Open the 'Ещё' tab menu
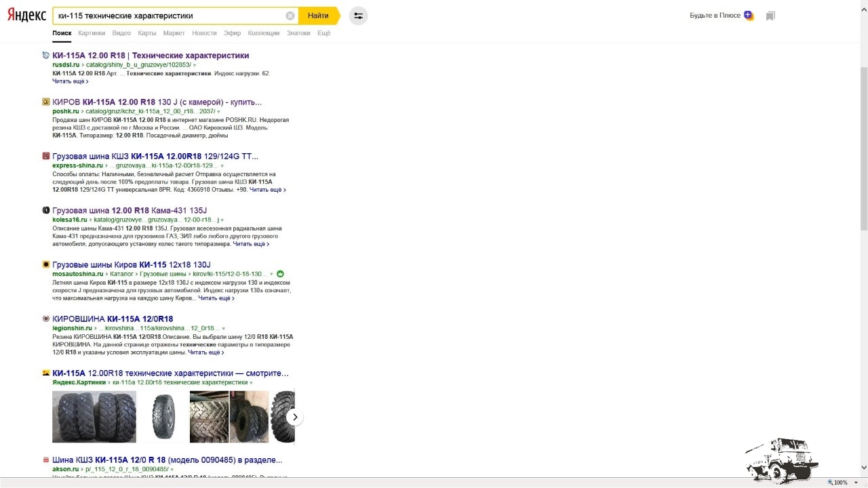868x488 pixels. pyautogui.click(x=323, y=33)
